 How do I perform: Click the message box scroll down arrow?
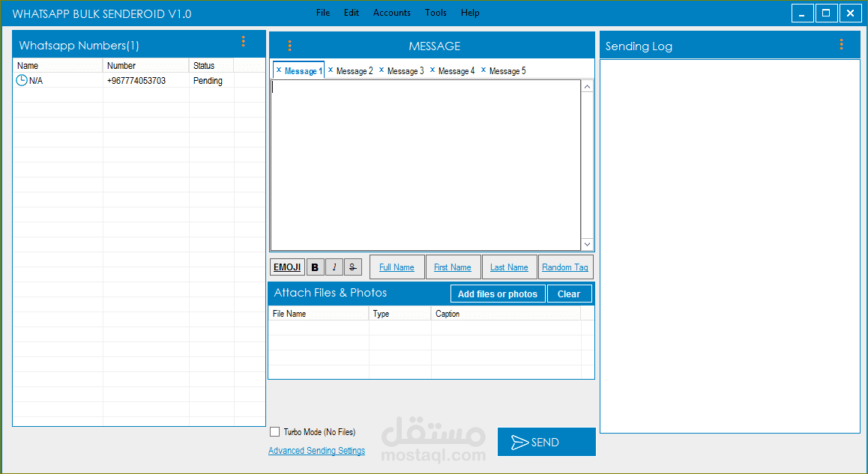tap(588, 244)
